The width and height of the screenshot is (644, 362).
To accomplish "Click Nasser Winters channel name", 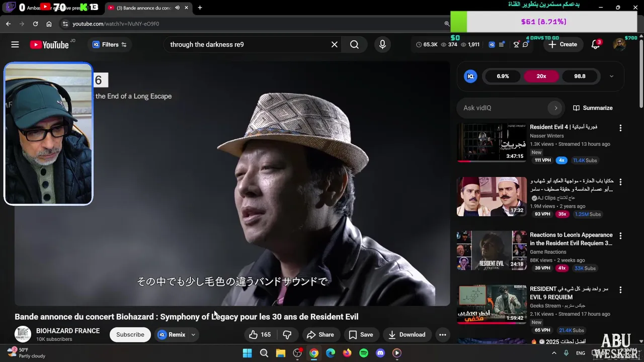I will click(546, 136).
